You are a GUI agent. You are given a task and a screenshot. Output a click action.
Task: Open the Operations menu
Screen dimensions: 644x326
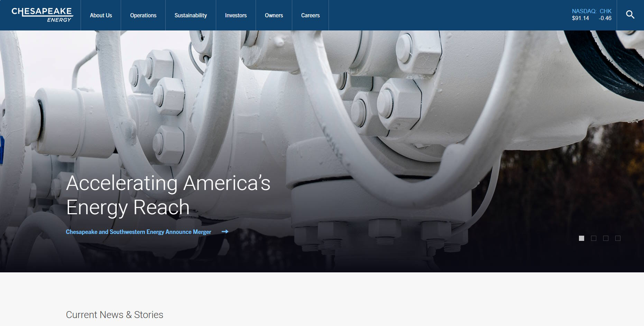coord(143,15)
